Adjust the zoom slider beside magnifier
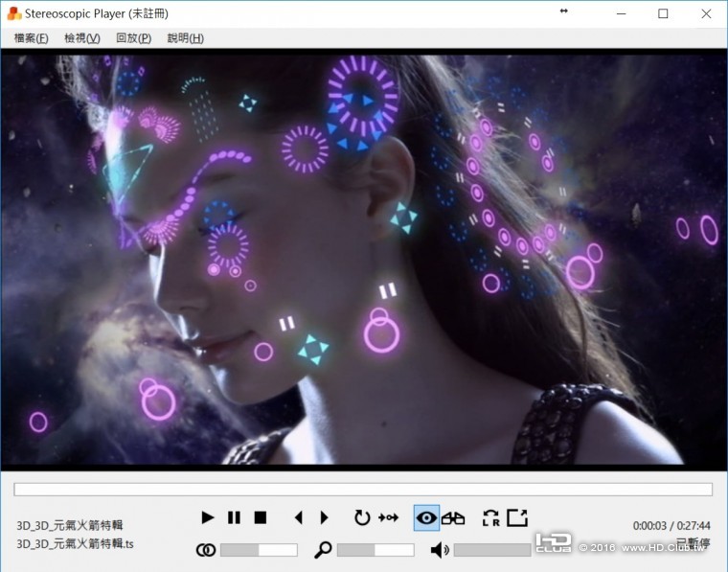 tap(375, 550)
